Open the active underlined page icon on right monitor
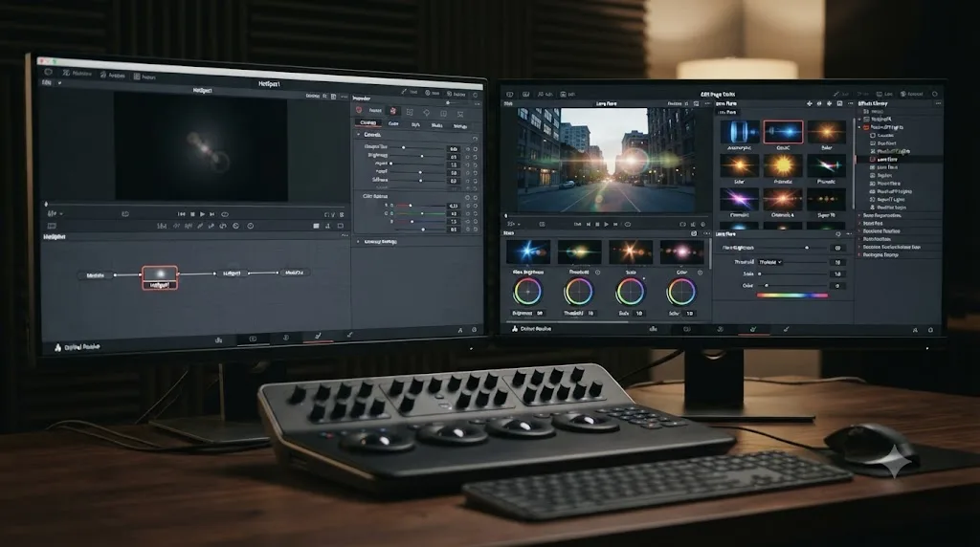Screen dimensions: 980x547 click(x=753, y=329)
